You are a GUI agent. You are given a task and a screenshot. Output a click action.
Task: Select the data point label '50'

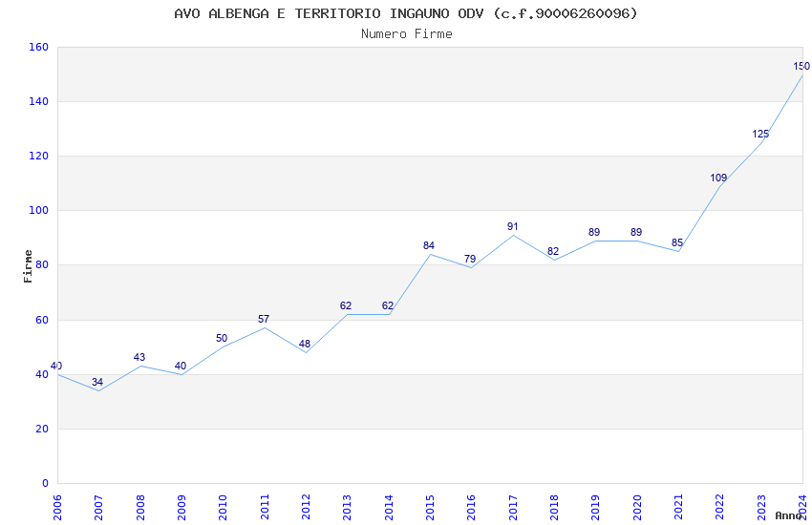click(x=222, y=338)
